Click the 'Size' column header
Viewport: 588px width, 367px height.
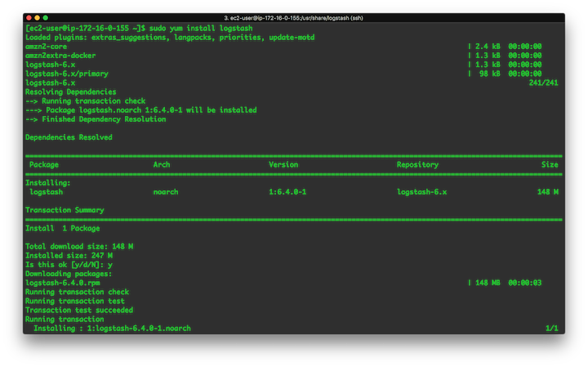(550, 165)
